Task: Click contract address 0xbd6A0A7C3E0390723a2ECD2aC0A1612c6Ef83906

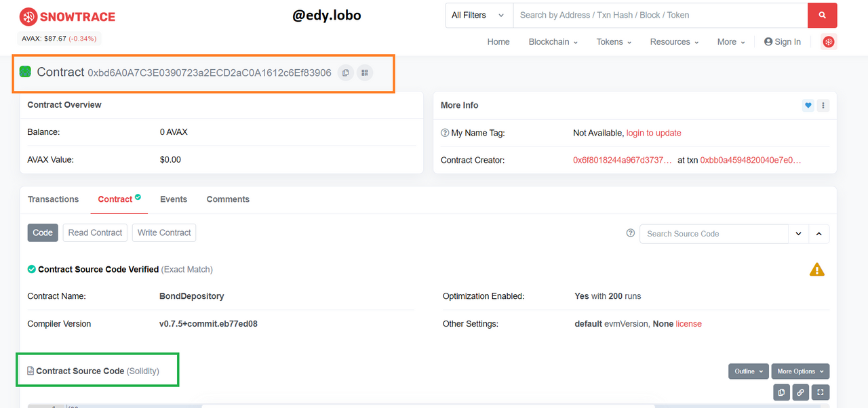Action: tap(210, 73)
